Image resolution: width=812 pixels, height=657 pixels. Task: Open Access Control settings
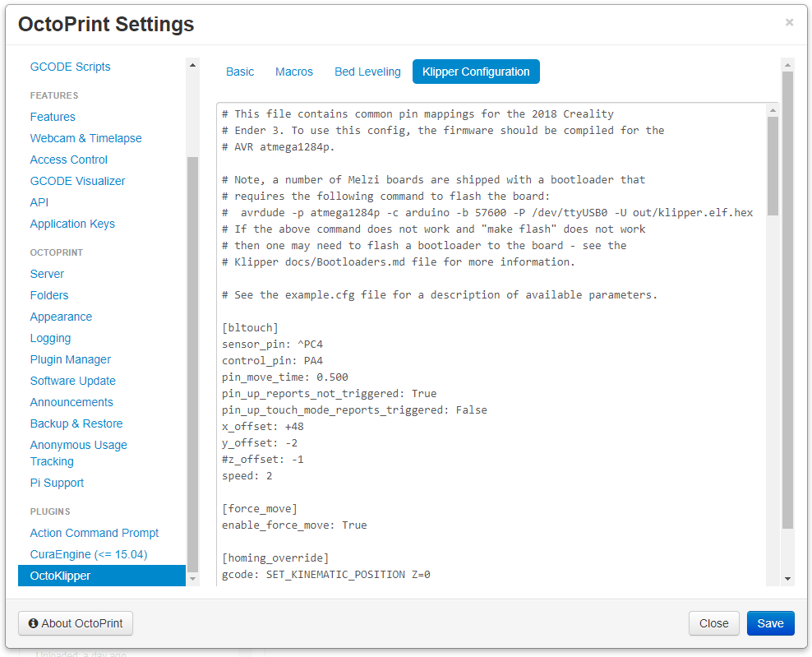68,160
